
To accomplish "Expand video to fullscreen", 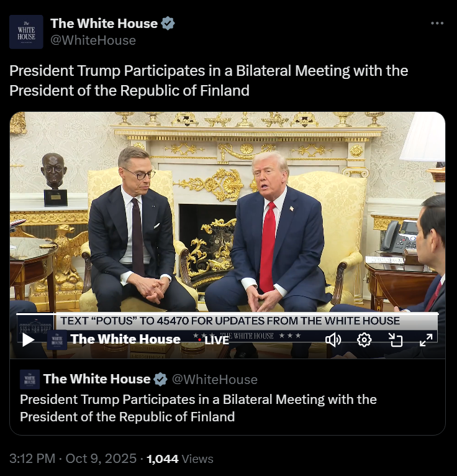I will pos(426,340).
